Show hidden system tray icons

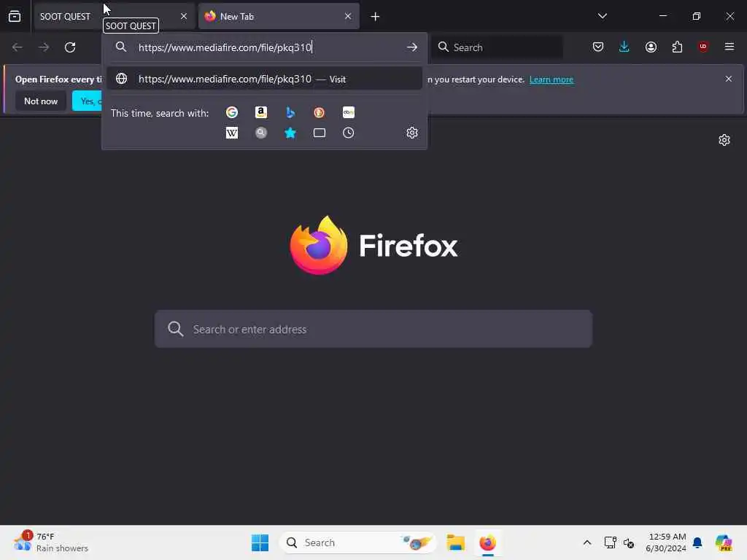pos(587,542)
